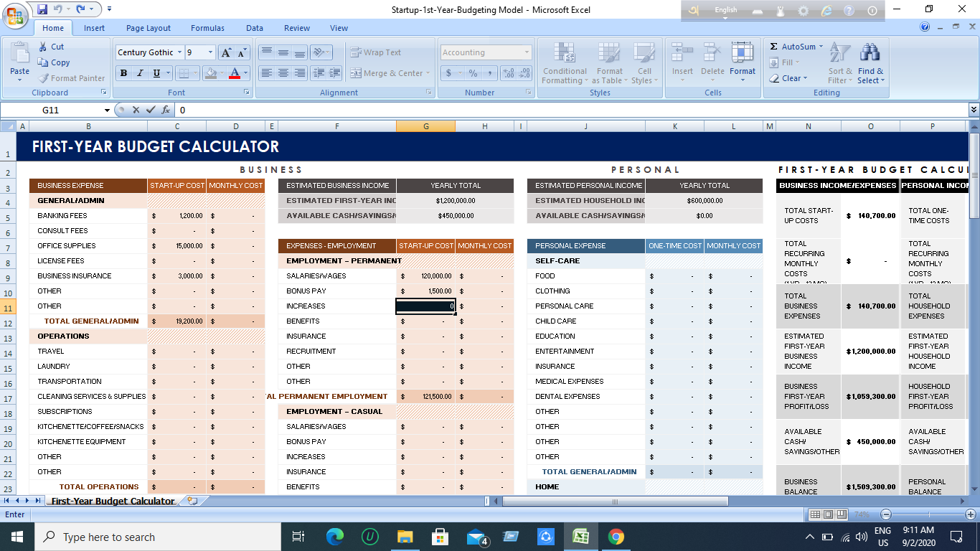Open the font size dropdown
The height and width of the screenshot is (551, 980).
click(209, 52)
